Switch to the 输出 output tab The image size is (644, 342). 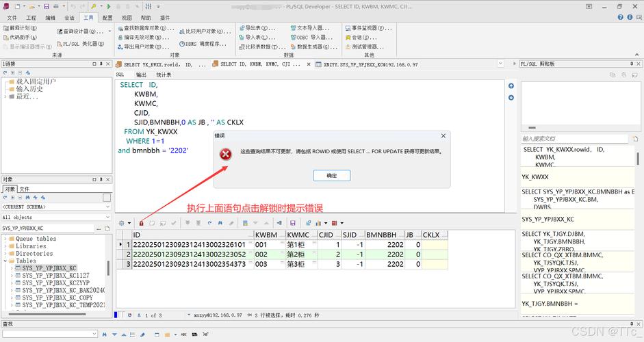click(141, 75)
